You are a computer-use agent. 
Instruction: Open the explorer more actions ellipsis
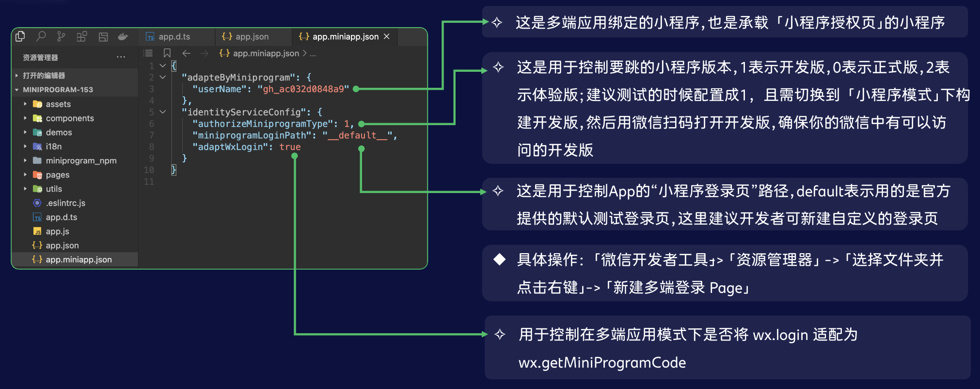(x=121, y=57)
